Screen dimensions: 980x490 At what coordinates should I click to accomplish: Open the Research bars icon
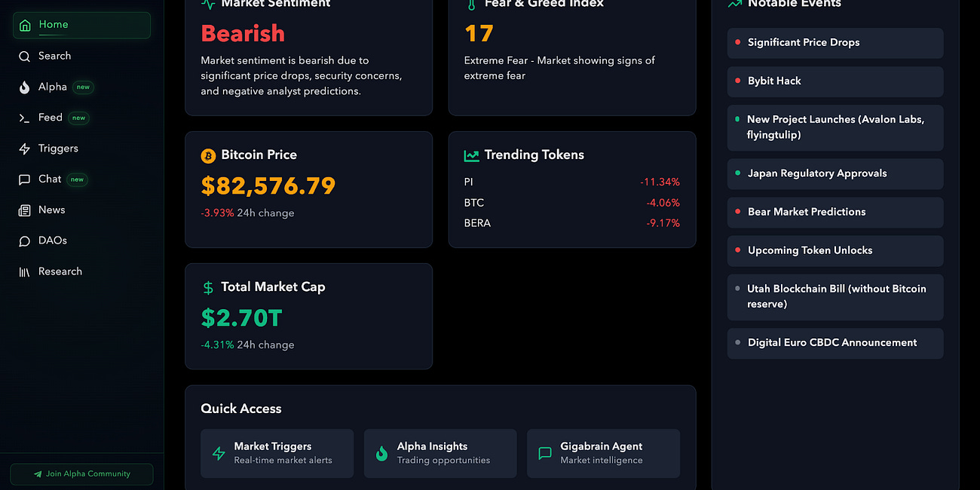[23, 271]
